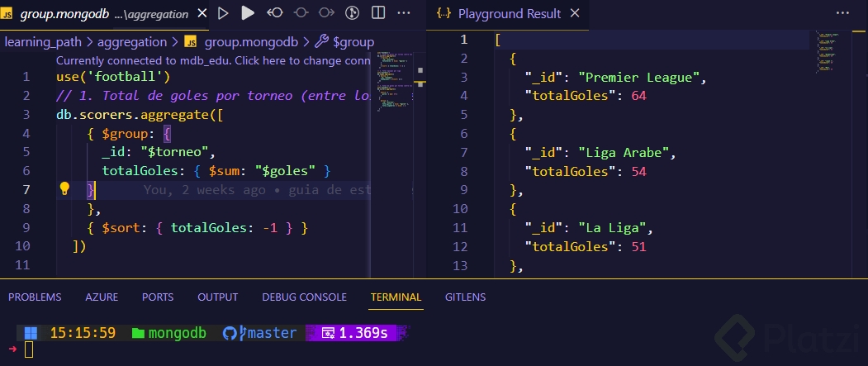Click "La Liga" value in results
868x366 pixels.
[x=613, y=227]
